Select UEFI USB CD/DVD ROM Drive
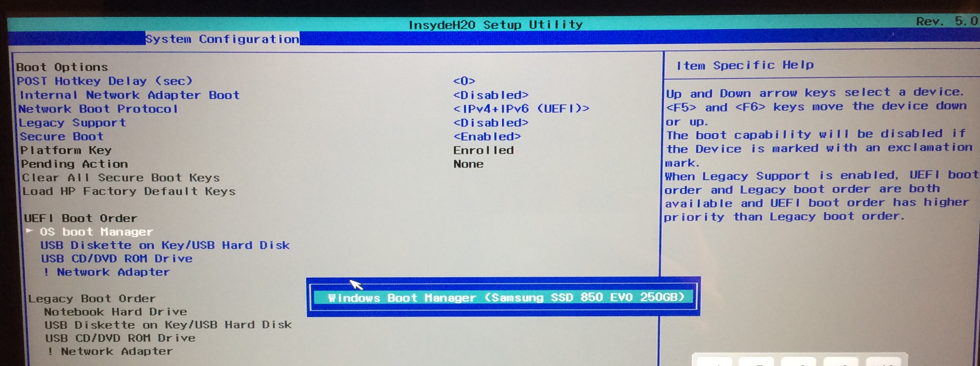Screen dimensions: 980x366 click(x=117, y=259)
